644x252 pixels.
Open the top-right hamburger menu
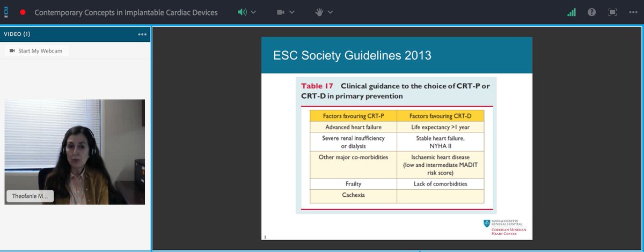pyautogui.click(x=632, y=12)
